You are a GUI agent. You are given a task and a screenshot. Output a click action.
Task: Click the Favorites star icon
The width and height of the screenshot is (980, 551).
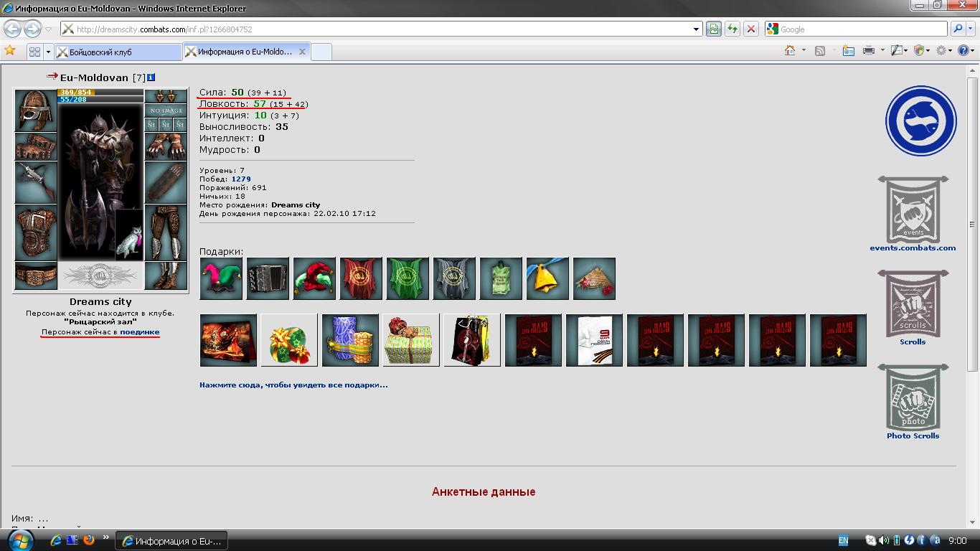tap(10, 50)
